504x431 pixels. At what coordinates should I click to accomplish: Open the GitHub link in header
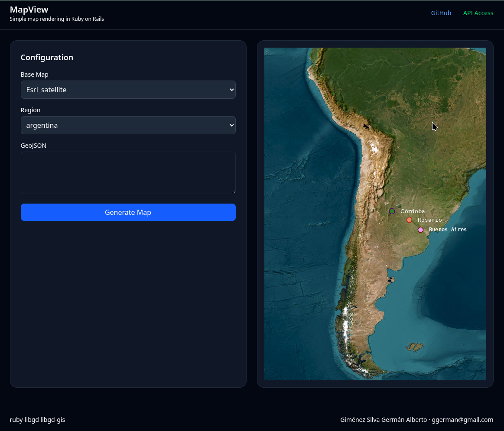coord(441,13)
